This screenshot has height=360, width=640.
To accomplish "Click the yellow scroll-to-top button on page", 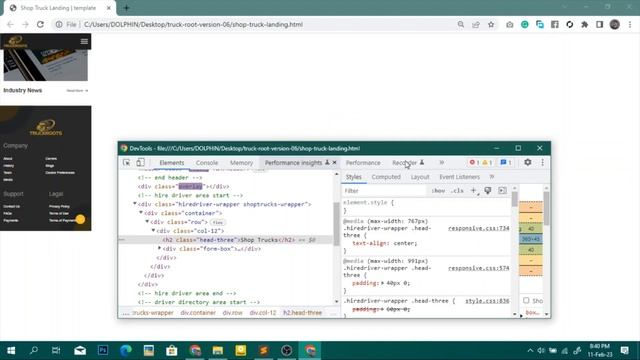I will pos(80,220).
